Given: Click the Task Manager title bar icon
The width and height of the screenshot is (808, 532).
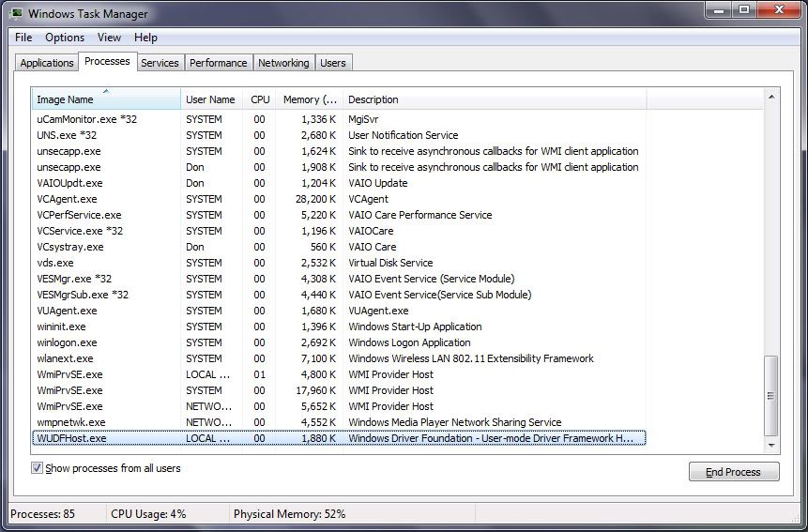Looking at the screenshot, I should 16,13.
